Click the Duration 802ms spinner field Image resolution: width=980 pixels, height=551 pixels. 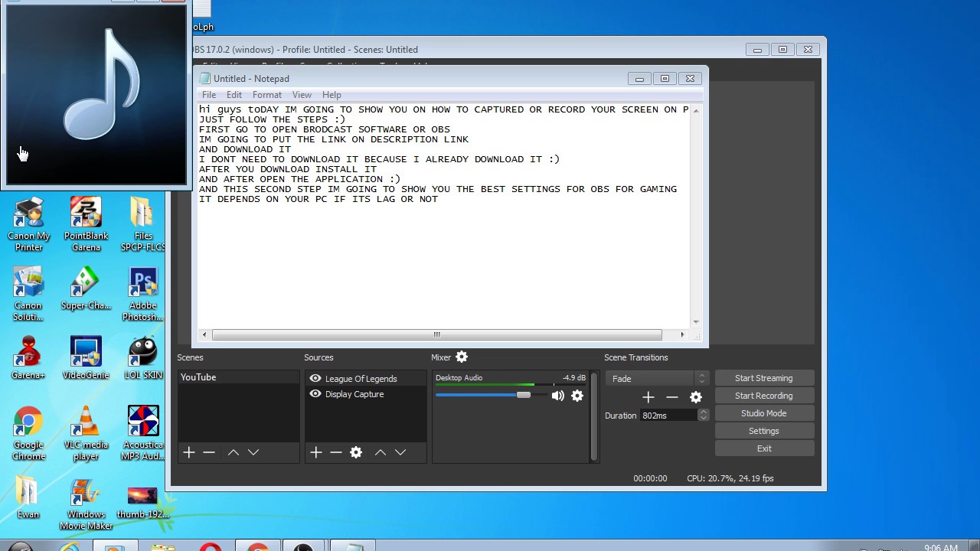[x=675, y=415]
